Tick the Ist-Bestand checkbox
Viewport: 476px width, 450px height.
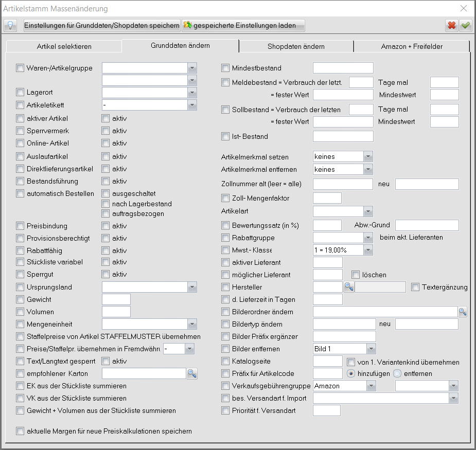[225, 136]
